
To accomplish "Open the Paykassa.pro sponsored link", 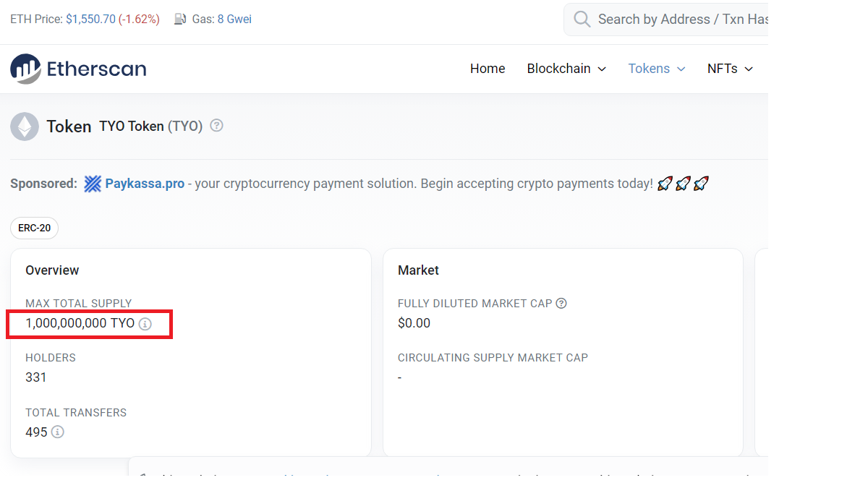I will click(145, 184).
